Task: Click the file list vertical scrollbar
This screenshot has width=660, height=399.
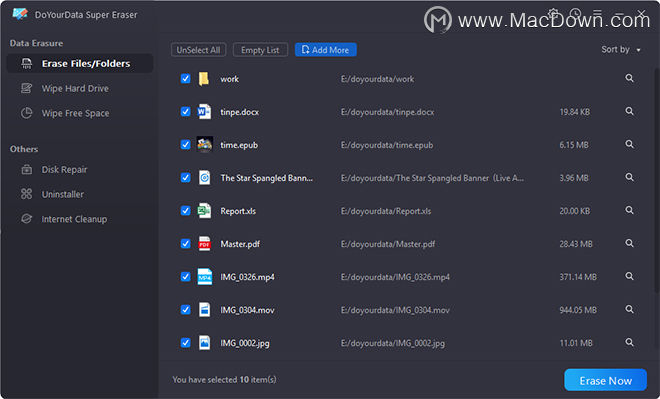Action: coord(657,181)
